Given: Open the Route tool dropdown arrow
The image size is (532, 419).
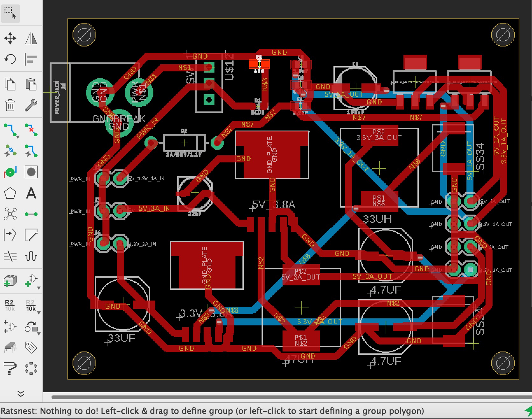Looking at the screenshot, I should pos(17,137).
